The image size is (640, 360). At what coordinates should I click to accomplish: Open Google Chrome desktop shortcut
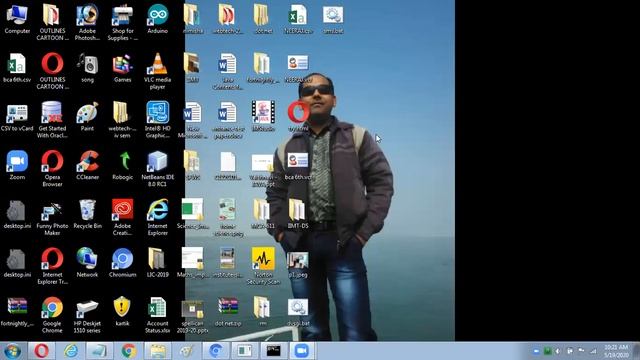click(x=52, y=314)
